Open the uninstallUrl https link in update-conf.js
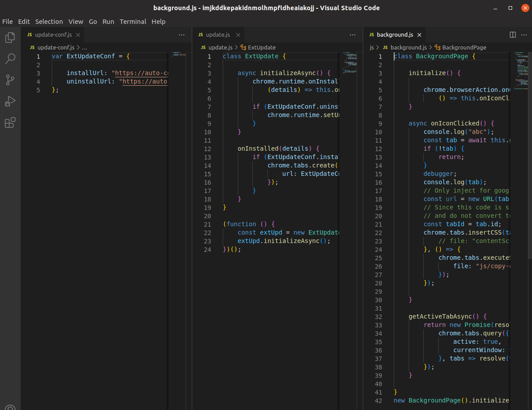The image size is (532, 410). (145, 82)
